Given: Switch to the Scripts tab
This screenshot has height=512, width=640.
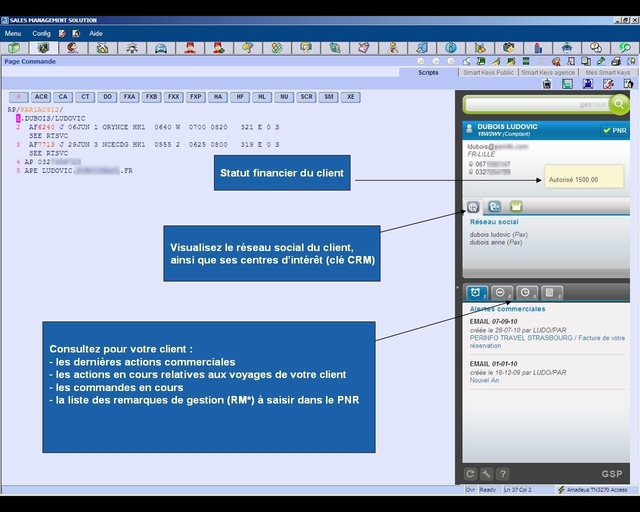Looking at the screenshot, I should pos(428,73).
